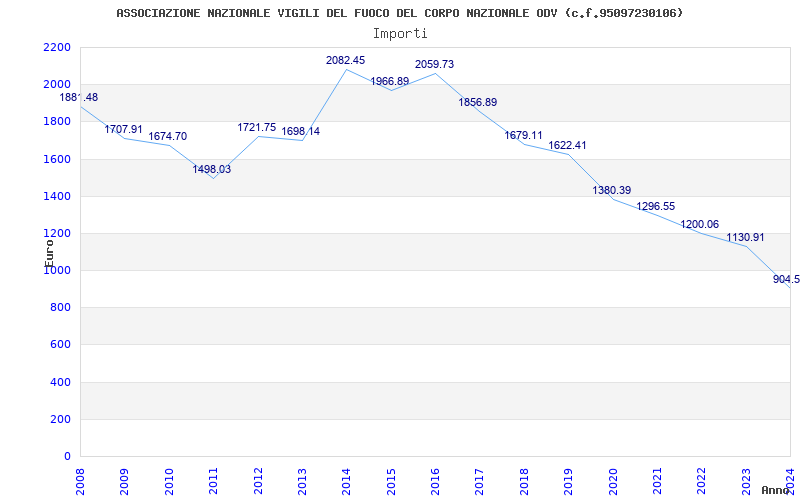Viewport: 800px width, 500px height.
Task: Click the 2011 year label on x-axis
Action: 214,481
